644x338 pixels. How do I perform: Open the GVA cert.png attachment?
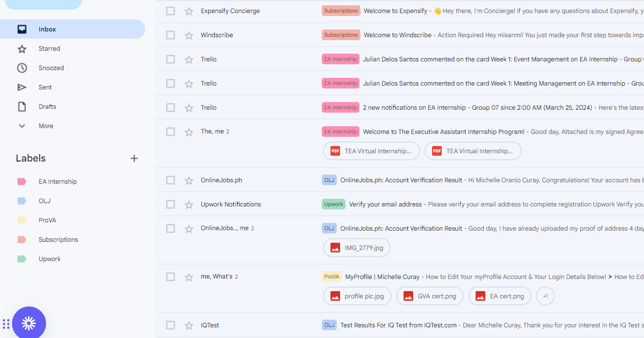[430, 296]
